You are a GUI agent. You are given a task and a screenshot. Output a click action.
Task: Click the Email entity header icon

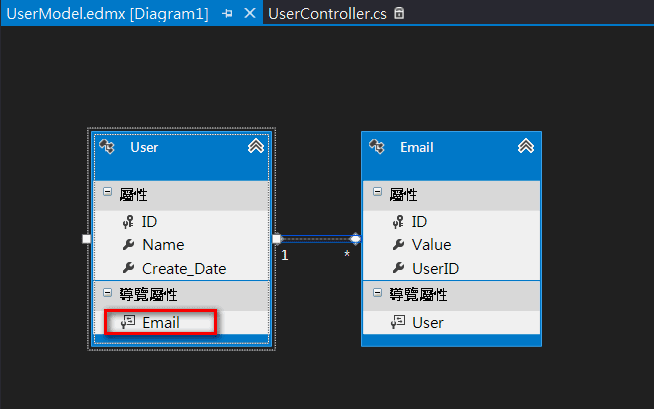[x=377, y=147]
